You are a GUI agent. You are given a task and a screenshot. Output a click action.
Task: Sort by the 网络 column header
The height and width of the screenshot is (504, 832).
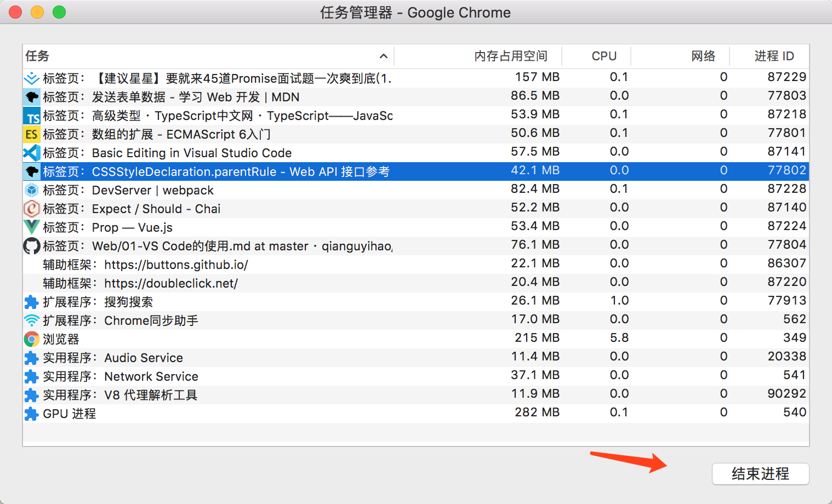click(x=703, y=56)
